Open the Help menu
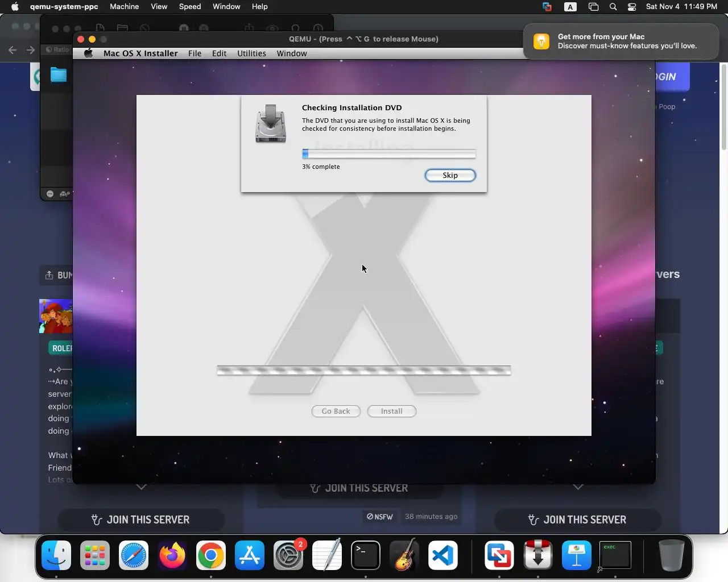The width and height of the screenshot is (728, 582). [x=259, y=7]
